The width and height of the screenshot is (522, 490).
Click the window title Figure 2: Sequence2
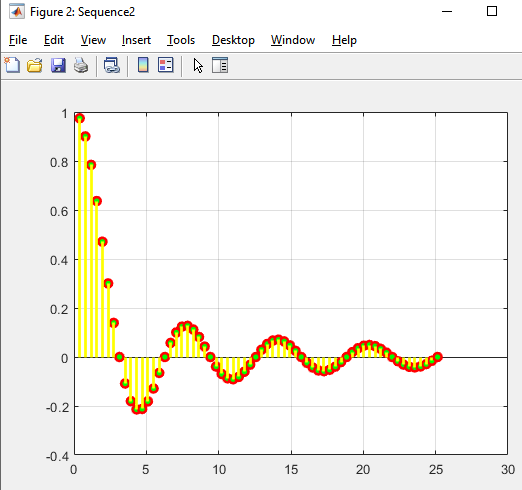point(82,12)
